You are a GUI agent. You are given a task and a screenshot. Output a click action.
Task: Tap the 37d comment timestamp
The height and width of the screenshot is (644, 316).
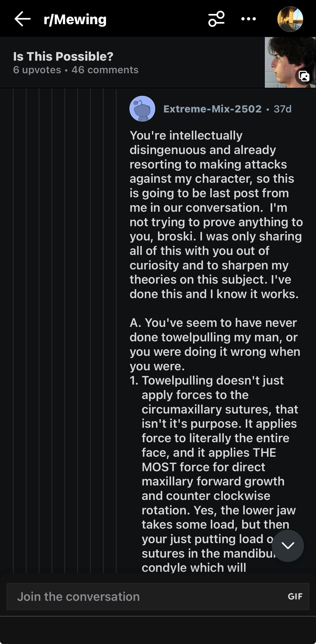click(x=282, y=109)
